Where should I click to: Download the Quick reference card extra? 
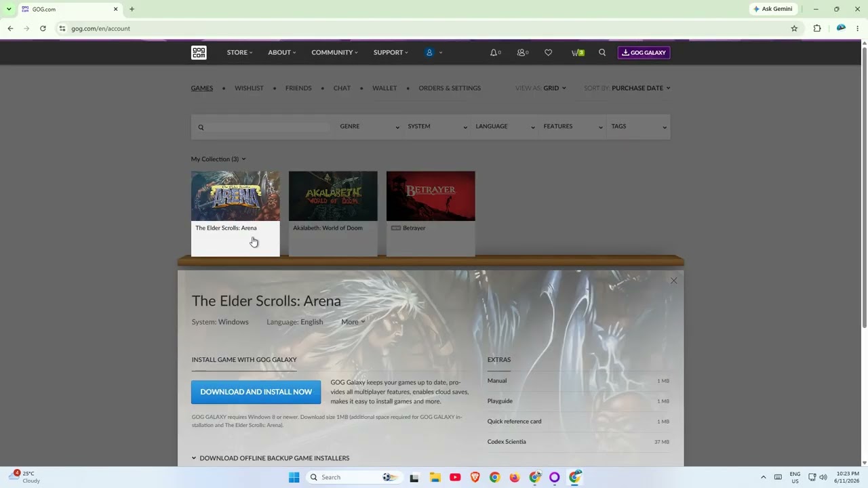578,422
